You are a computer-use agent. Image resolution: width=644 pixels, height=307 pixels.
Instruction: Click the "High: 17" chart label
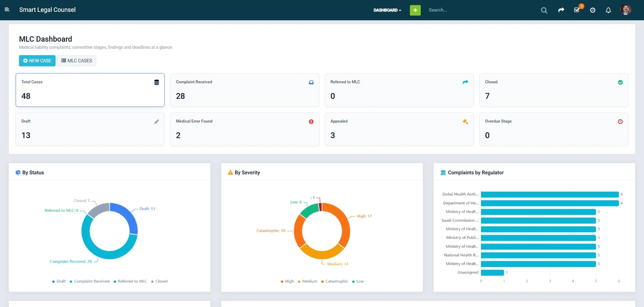coord(364,216)
